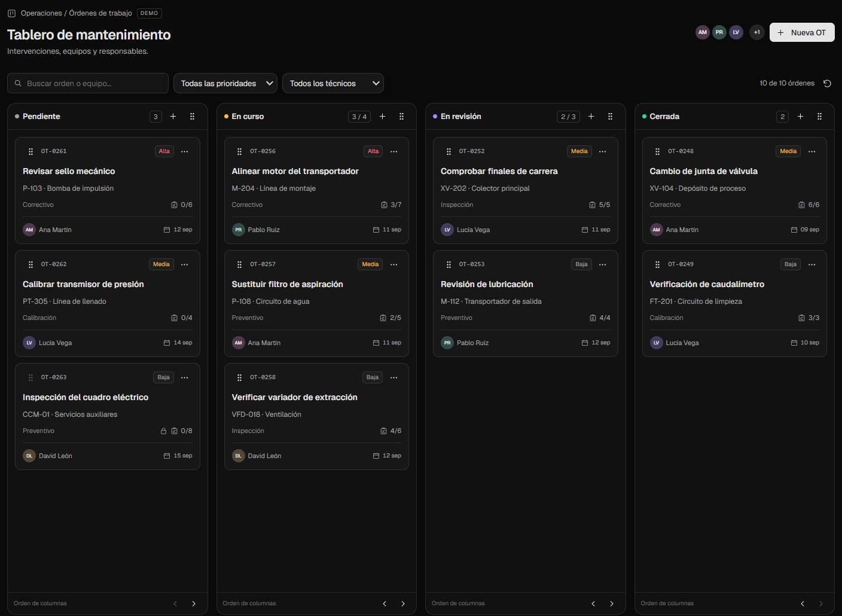Click the David León assignee on OT-0258
Viewport: 842px width, 616px height.
[257, 456]
